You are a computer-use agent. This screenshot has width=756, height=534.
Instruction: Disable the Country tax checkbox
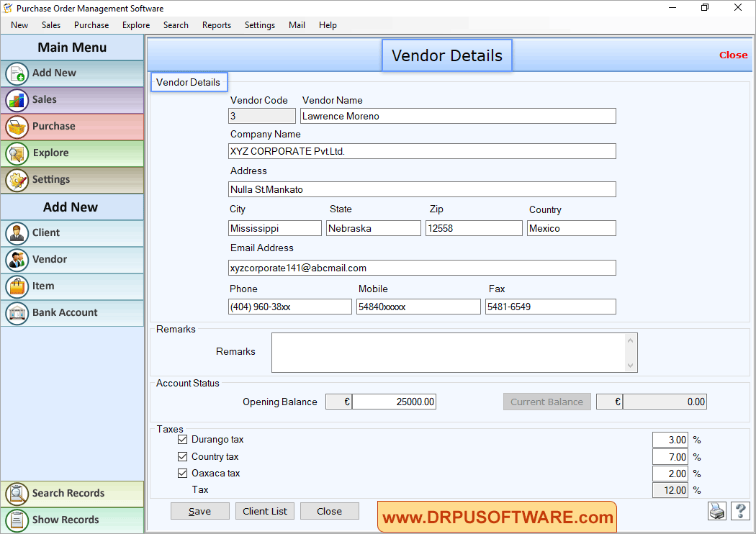(183, 456)
